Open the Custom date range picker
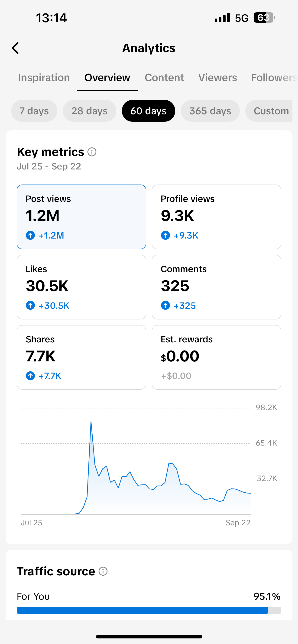 (269, 111)
